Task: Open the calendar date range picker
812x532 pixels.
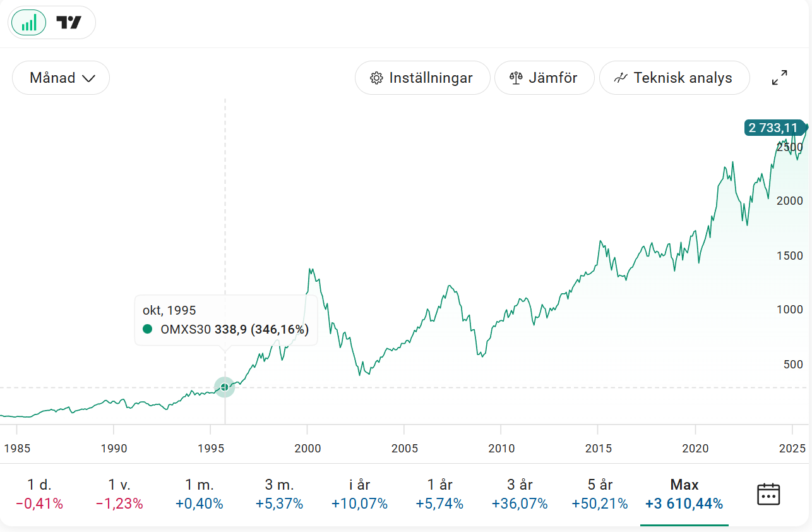Action: point(768,494)
